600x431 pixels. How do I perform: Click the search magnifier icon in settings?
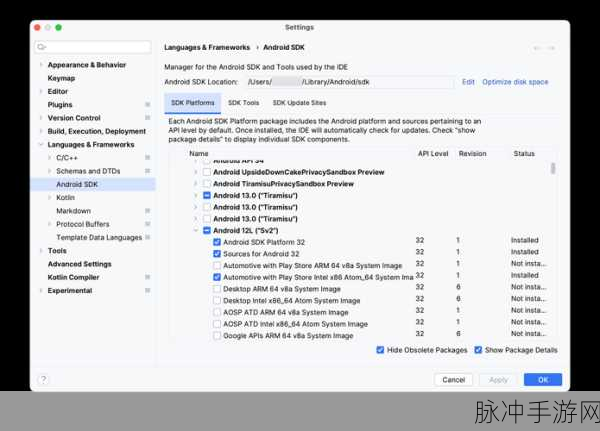click(41, 47)
